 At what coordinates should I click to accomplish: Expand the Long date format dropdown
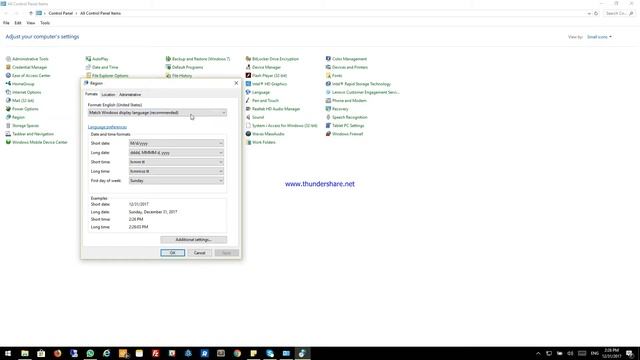tap(176, 153)
